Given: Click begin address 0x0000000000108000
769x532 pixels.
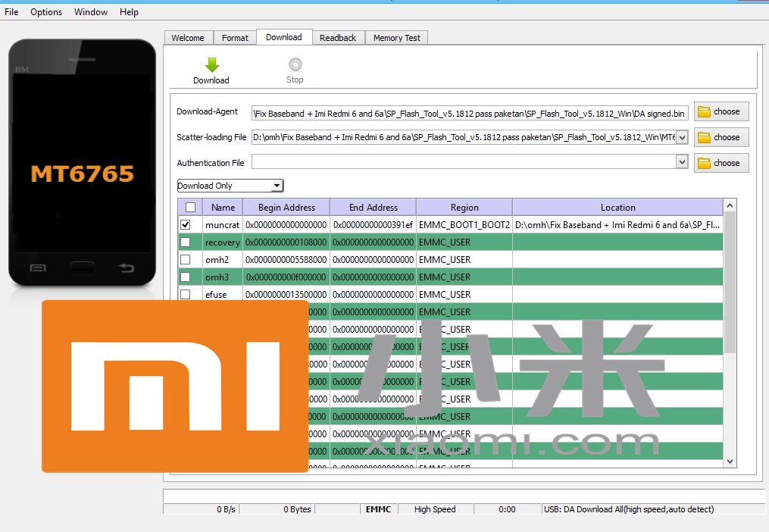Looking at the screenshot, I should tap(286, 242).
